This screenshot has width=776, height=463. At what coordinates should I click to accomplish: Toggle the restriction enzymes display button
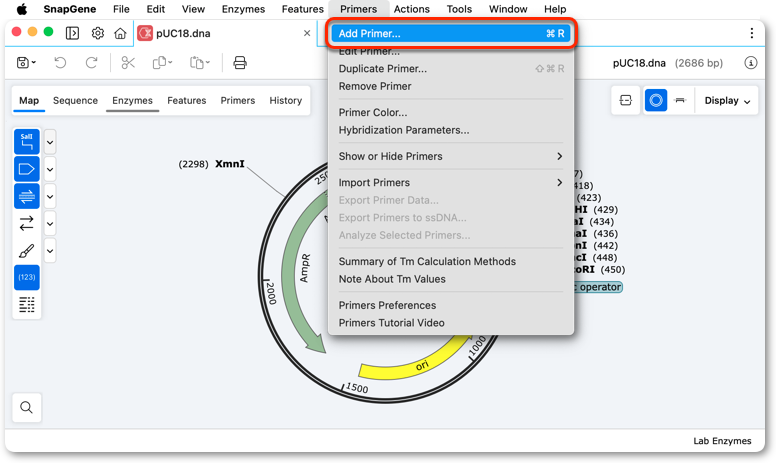coord(27,142)
